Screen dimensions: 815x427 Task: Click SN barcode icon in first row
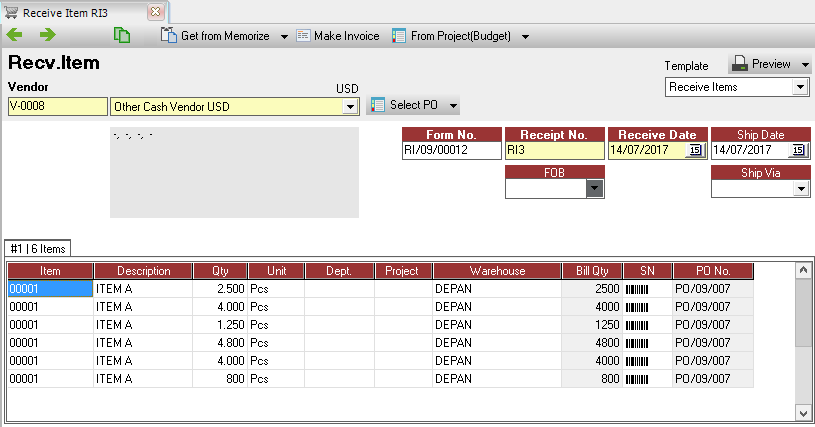637,289
